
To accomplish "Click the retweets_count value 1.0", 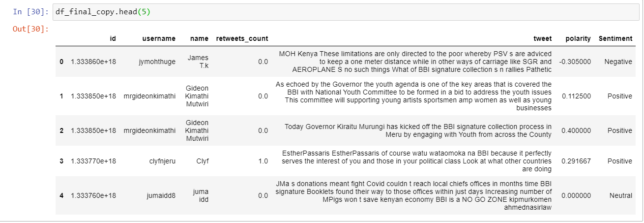I will tap(263, 161).
